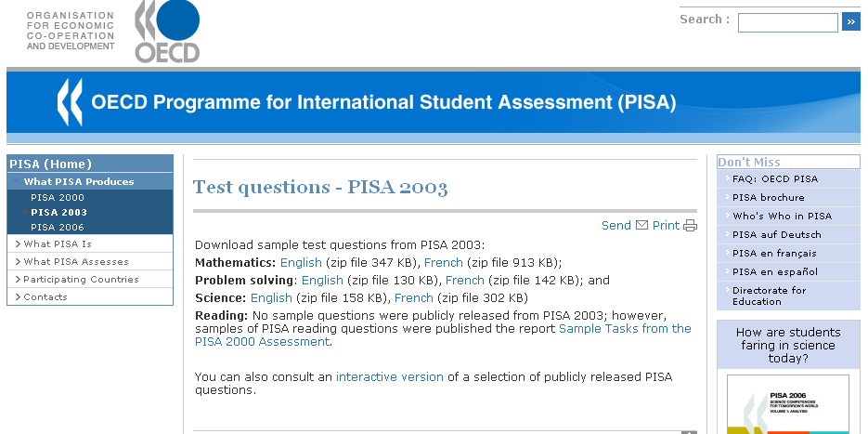Open the FAQ: OECD PISA link
The width and height of the screenshot is (868, 434).
click(775, 179)
